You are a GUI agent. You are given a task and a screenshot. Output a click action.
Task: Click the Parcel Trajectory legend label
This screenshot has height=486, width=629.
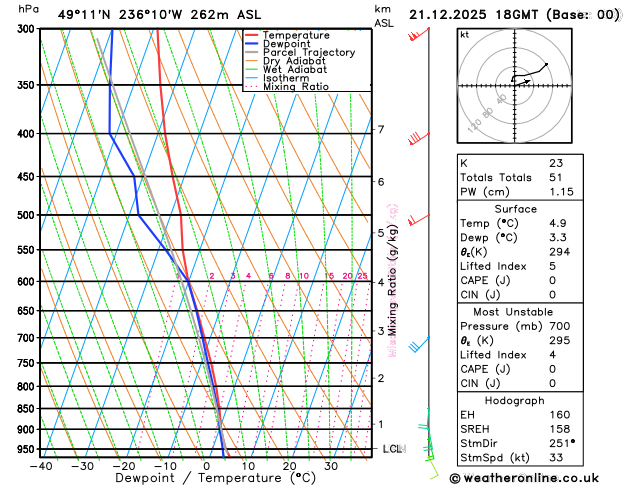[x=309, y=53]
